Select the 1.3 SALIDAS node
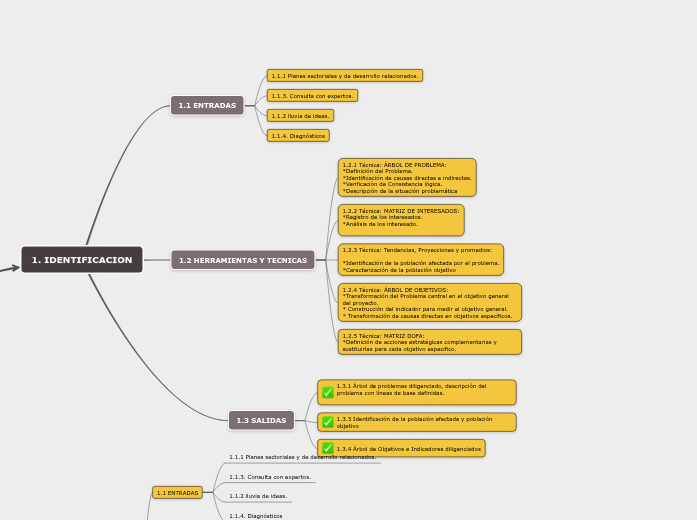The width and height of the screenshot is (697, 520). coord(261,420)
